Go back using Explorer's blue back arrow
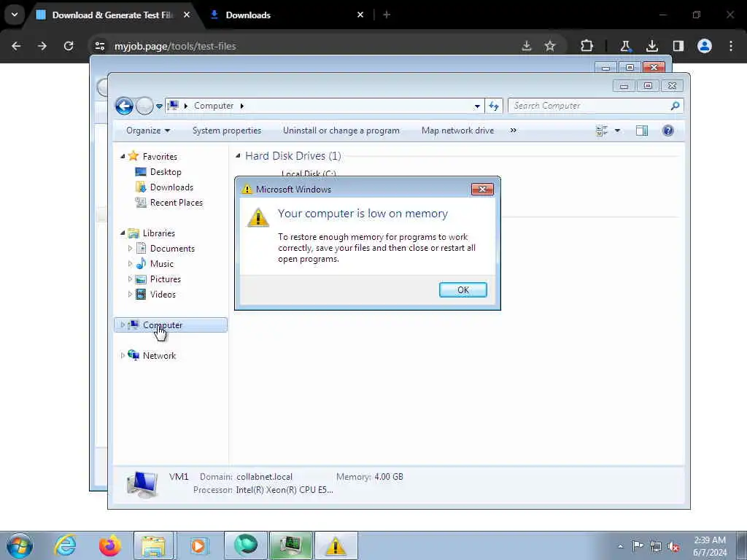This screenshot has width=747, height=560. click(x=124, y=106)
